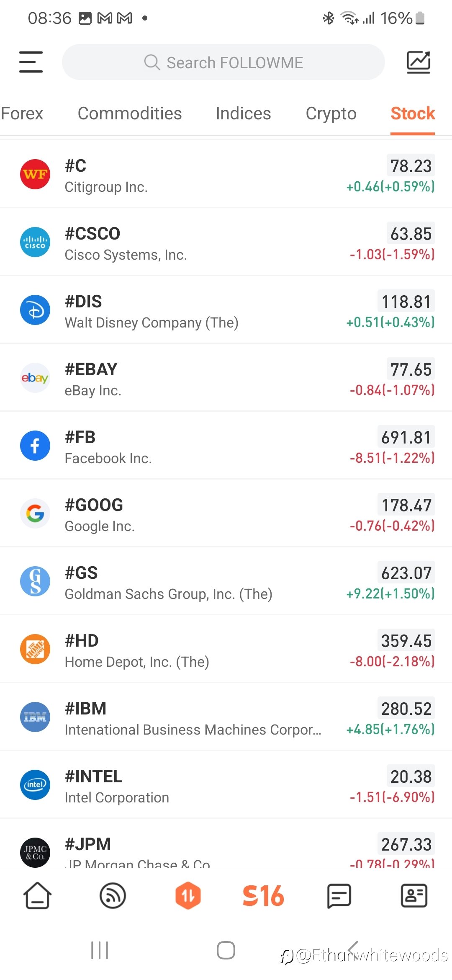This screenshot has height=980, width=452.
Task: Select the #INTEL price 20.38
Action: 411,776
